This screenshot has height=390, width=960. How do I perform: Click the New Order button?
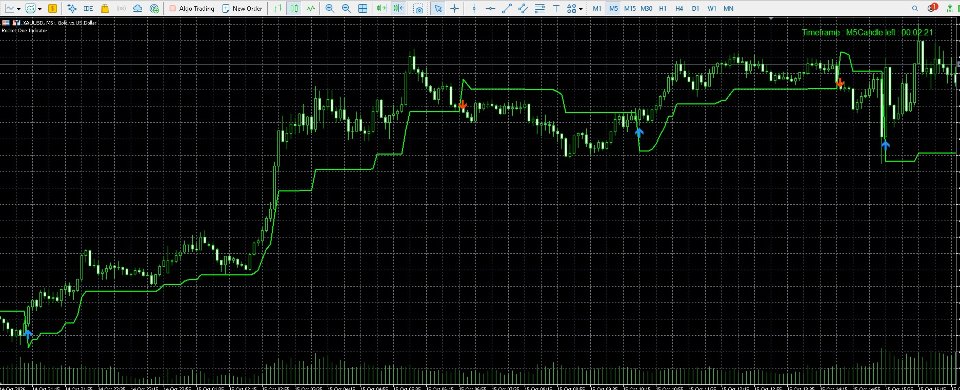pyautogui.click(x=242, y=9)
